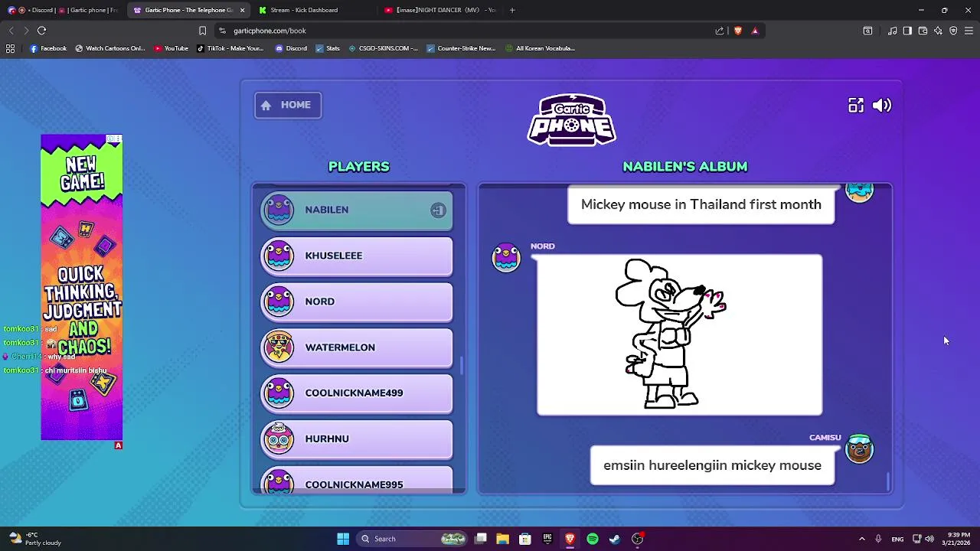980x551 pixels.
Task: Open the Discord bookmark
Action: coord(290,48)
